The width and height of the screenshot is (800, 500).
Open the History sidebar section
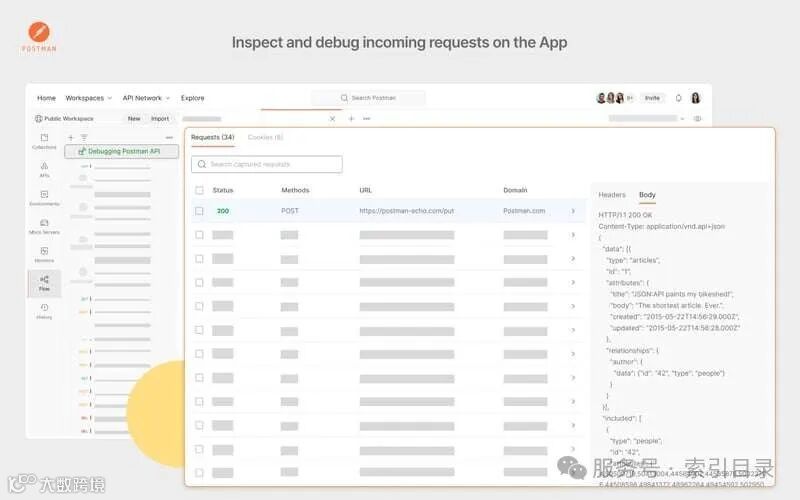tap(44, 311)
